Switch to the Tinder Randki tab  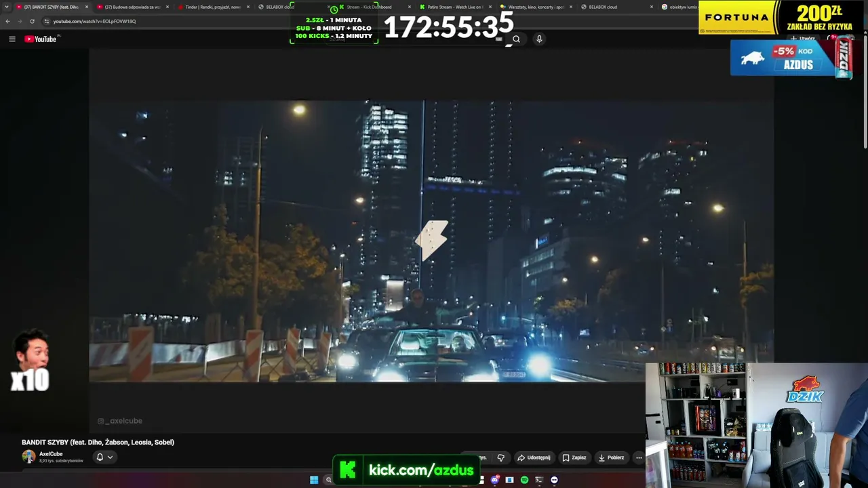pyautogui.click(x=213, y=7)
